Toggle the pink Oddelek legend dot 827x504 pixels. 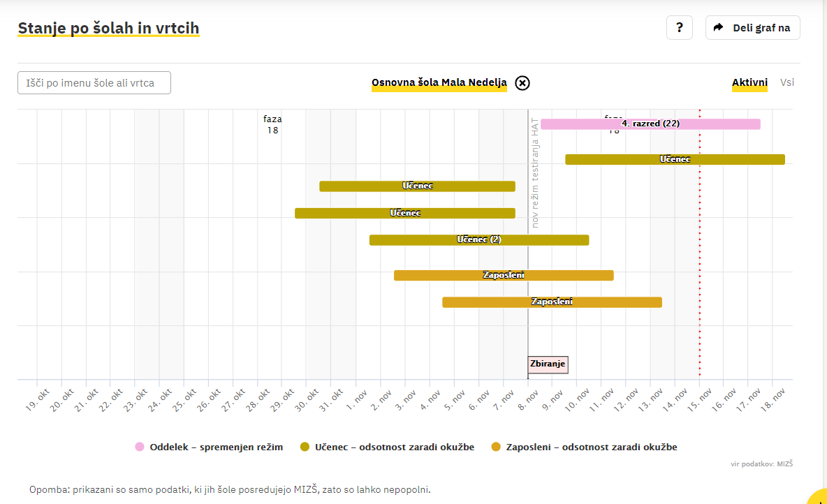pyautogui.click(x=140, y=447)
